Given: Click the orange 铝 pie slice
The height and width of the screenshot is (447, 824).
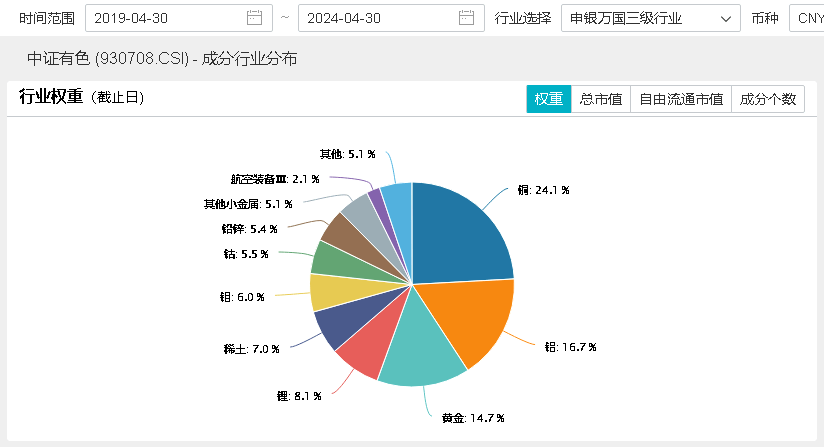Looking at the screenshot, I should (x=468, y=319).
